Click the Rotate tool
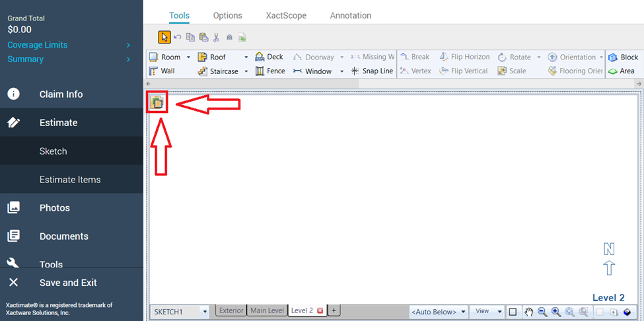 [515, 57]
